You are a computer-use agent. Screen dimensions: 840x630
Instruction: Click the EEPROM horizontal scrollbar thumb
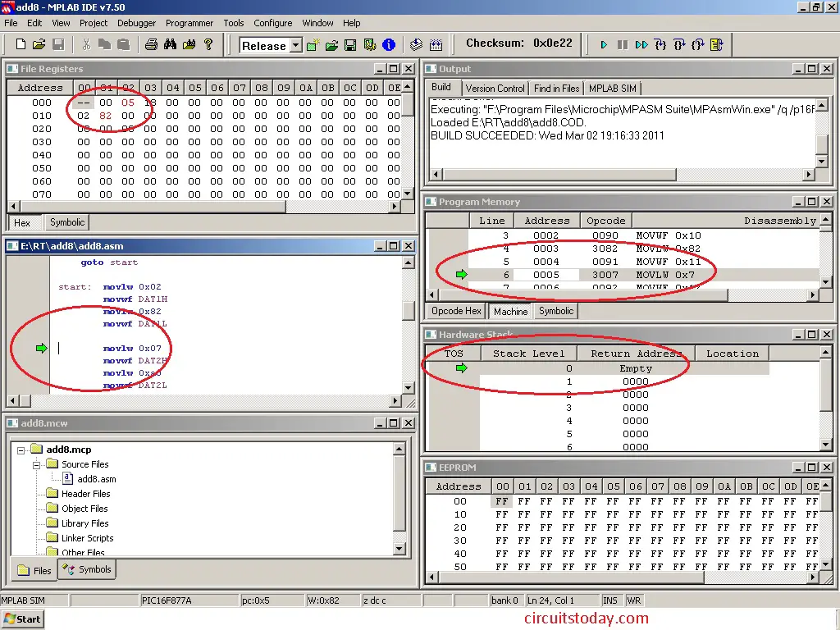point(571,577)
